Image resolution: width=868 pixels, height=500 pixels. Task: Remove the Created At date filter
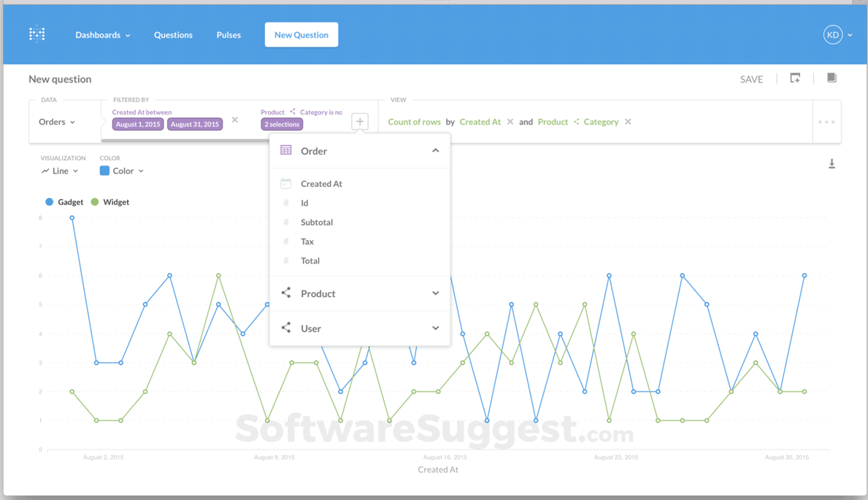(x=235, y=120)
